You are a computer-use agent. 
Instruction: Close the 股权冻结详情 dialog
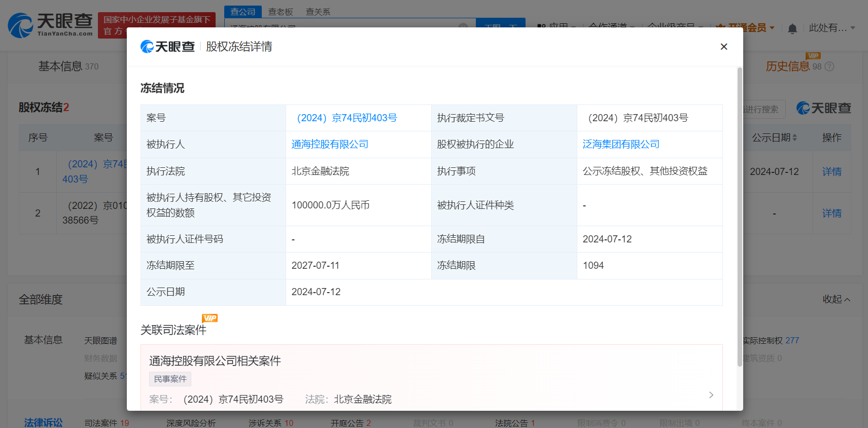[x=724, y=47]
